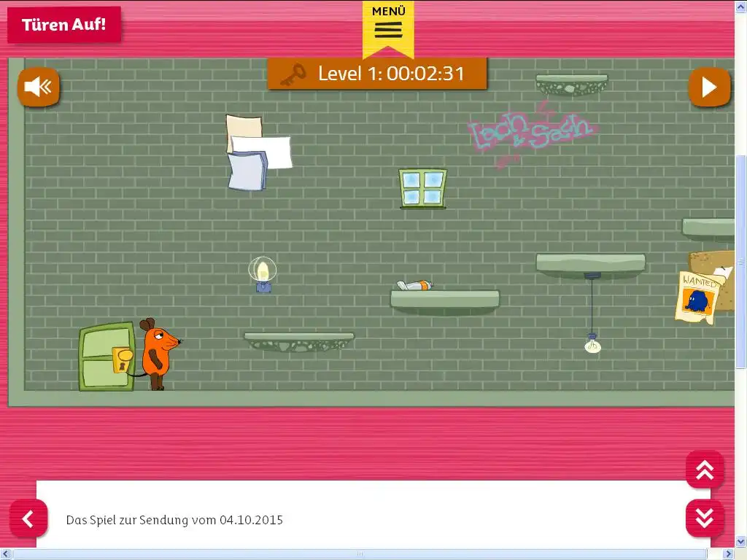Click the key icon in level banner
Viewport: 747px width, 560px height.
click(293, 74)
